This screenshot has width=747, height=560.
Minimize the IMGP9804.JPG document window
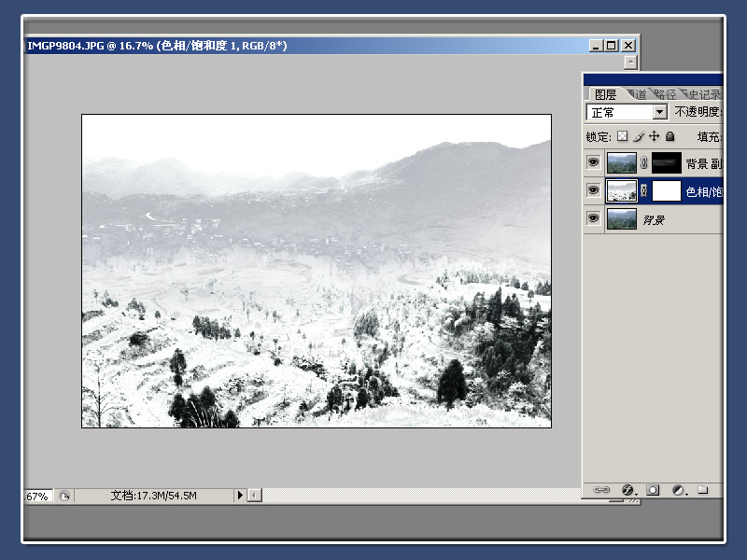[596, 45]
